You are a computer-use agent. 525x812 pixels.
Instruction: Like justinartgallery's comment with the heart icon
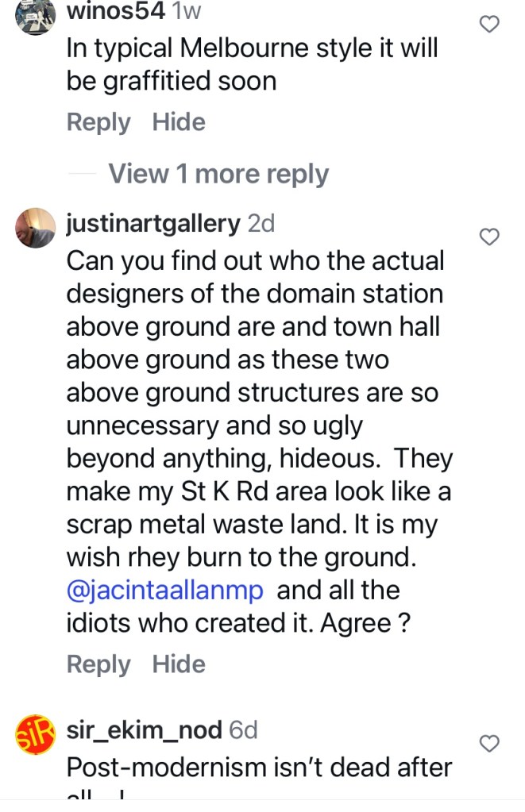pyautogui.click(x=491, y=237)
